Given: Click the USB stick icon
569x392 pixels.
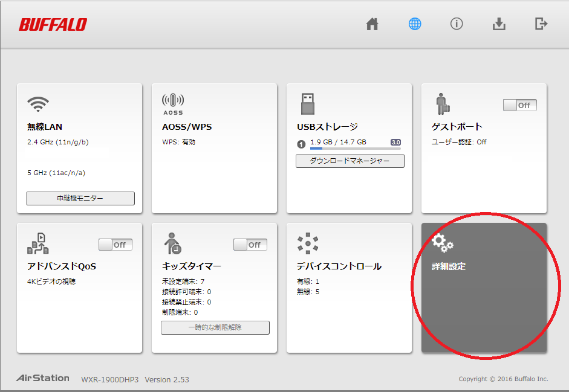Looking at the screenshot, I should tap(308, 104).
